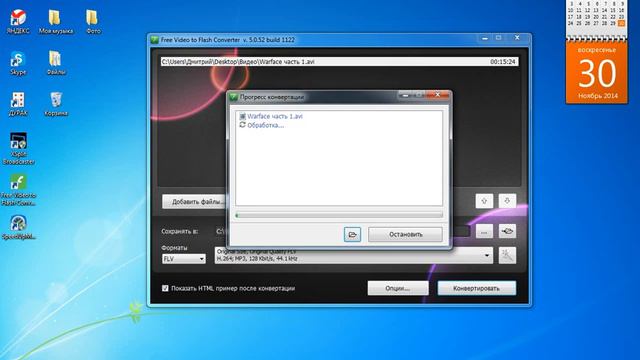Expand the FLV formats dropdown
The image size is (640, 360).
click(x=184, y=259)
